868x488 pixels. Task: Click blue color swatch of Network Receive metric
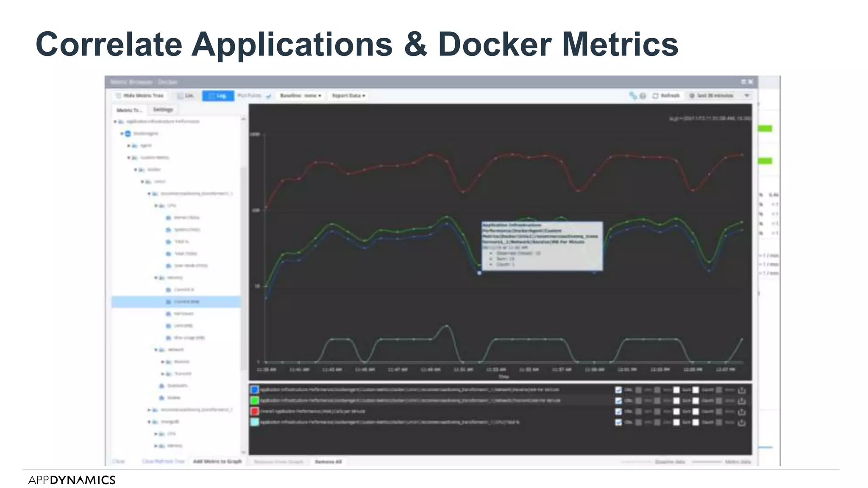click(x=255, y=390)
